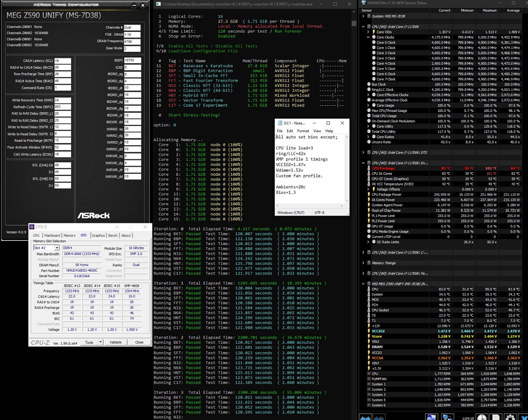Click the thermometer icon beside CPU Package
Screen dimensions: 528x420
[x=369, y=168]
